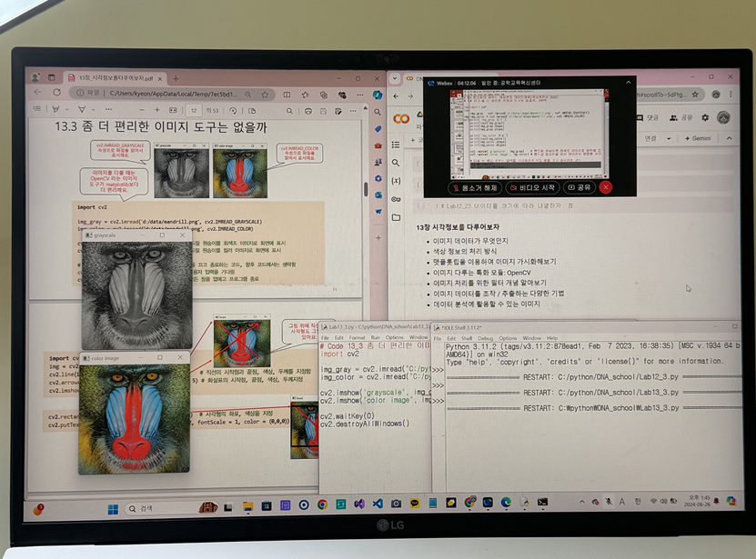Collapse the Colab header with chevron
Viewport: 756px width, 559px height.
point(729,138)
